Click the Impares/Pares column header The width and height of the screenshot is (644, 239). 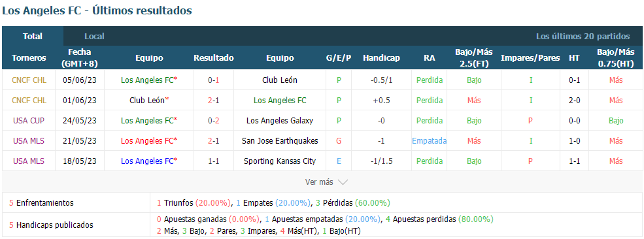(530, 58)
